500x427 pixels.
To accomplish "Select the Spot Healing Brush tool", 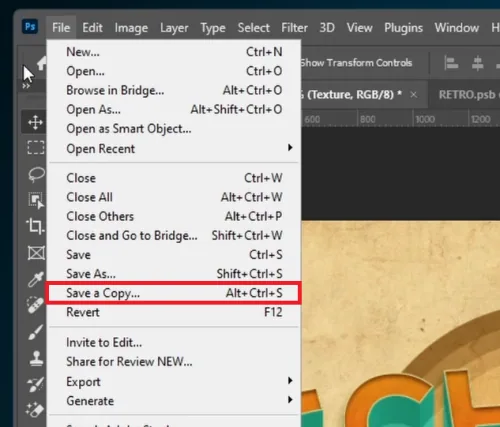I will 35,305.
